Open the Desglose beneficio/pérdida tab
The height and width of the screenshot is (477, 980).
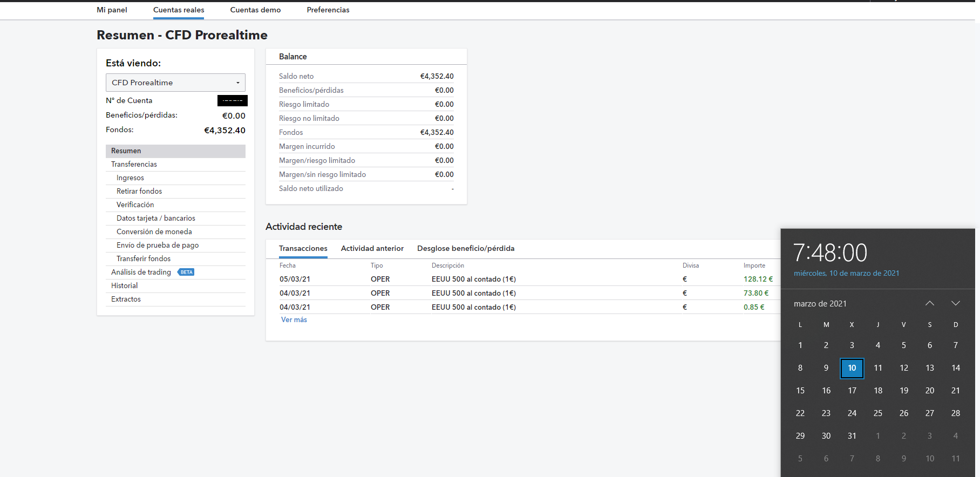point(465,248)
